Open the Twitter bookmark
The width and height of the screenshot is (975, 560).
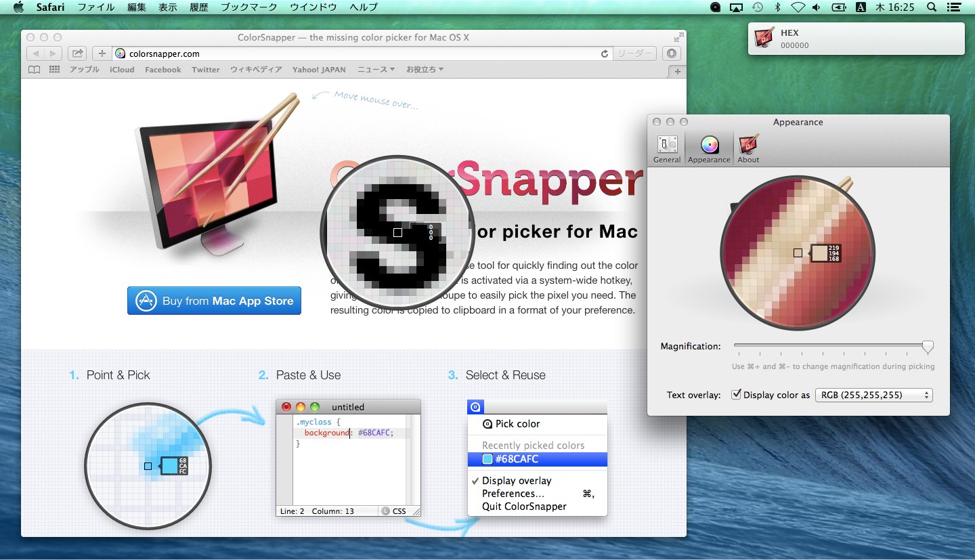(x=206, y=70)
